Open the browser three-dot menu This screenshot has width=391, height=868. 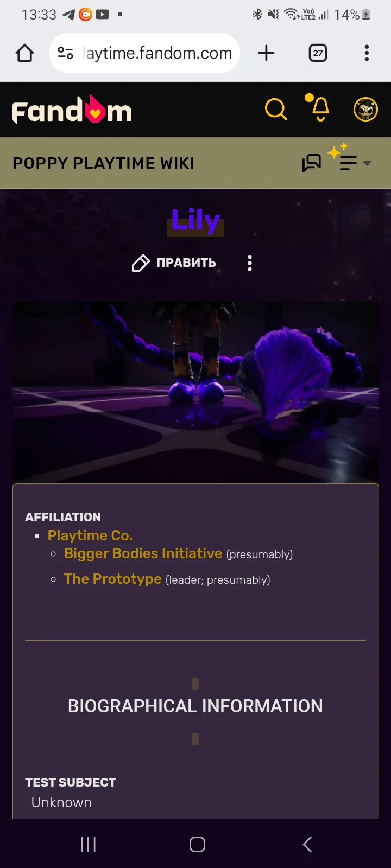[x=367, y=53]
